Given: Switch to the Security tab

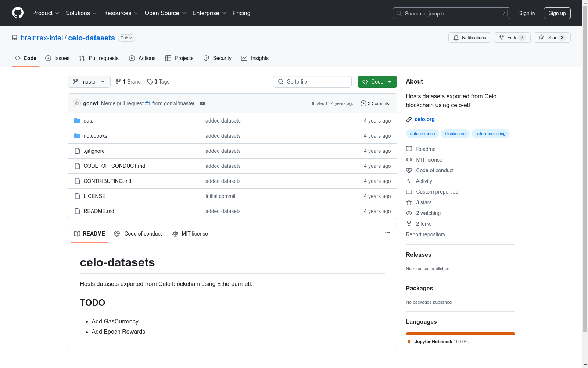Looking at the screenshot, I should [x=218, y=58].
